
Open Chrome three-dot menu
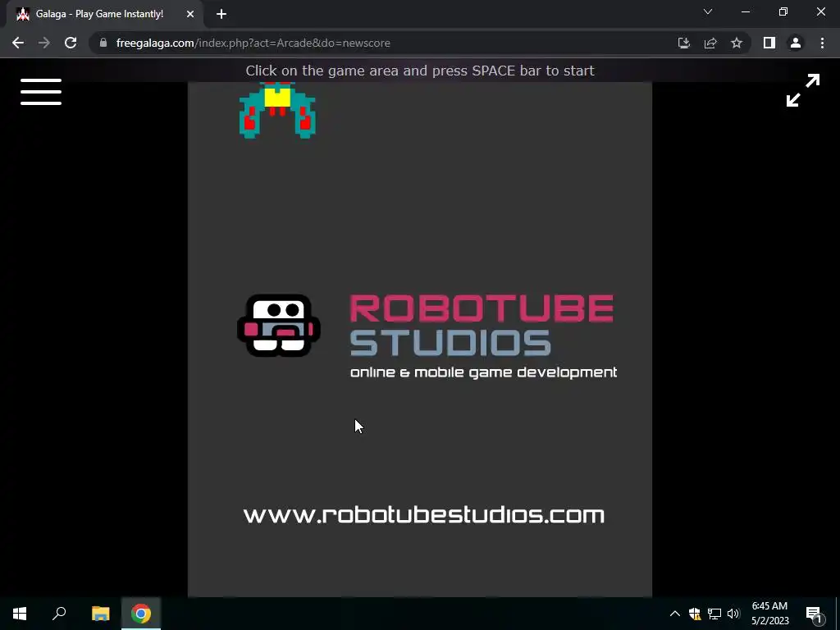[822, 43]
